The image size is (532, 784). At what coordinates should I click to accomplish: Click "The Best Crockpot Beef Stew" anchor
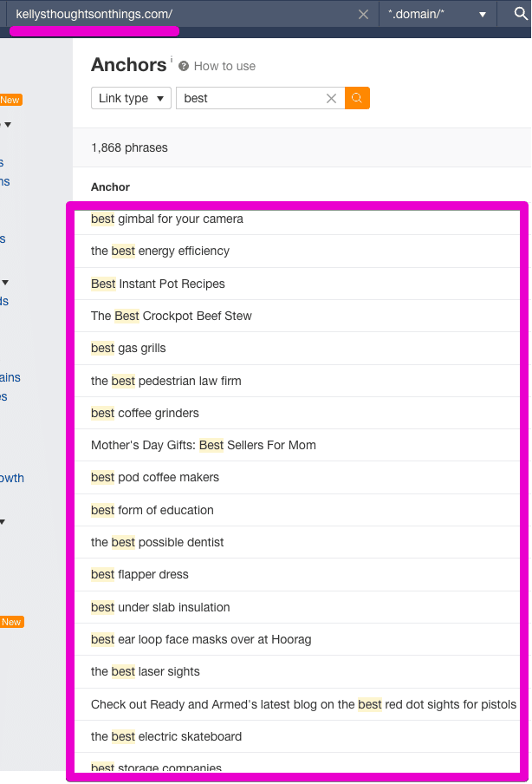[172, 316]
